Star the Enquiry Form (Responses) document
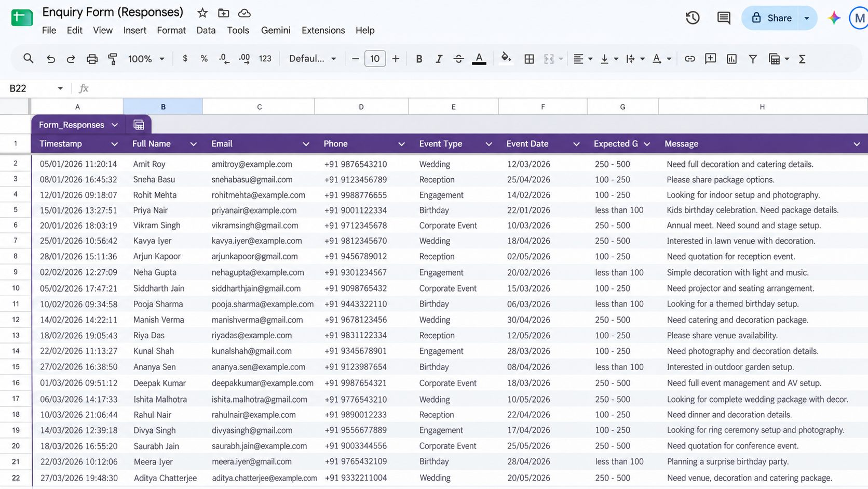This screenshot has height=489, width=868. point(202,13)
